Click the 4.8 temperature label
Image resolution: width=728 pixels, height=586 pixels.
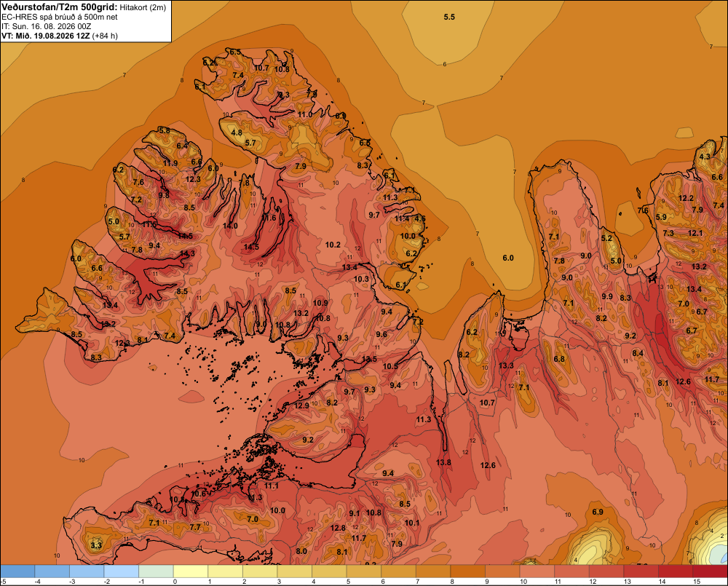click(237, 132)
